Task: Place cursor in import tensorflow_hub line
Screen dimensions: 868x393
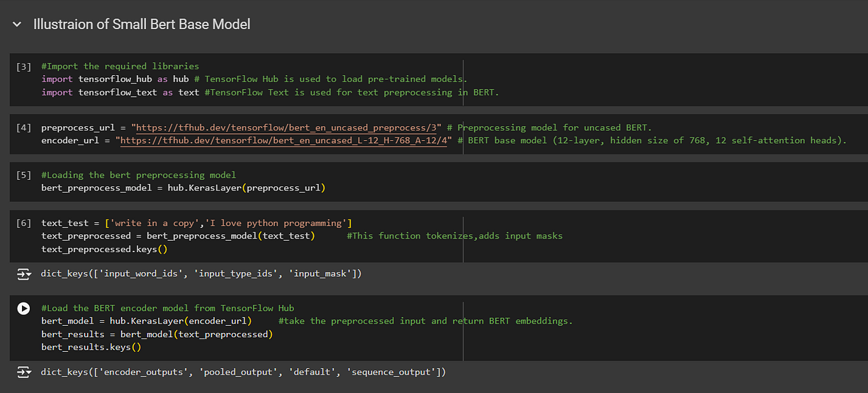Action: coord(254,79)
